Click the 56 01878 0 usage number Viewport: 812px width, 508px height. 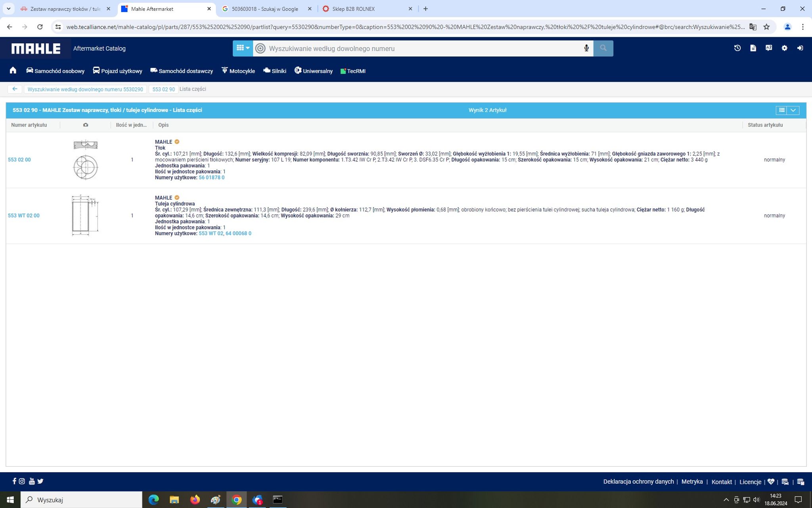coord(211,177)
